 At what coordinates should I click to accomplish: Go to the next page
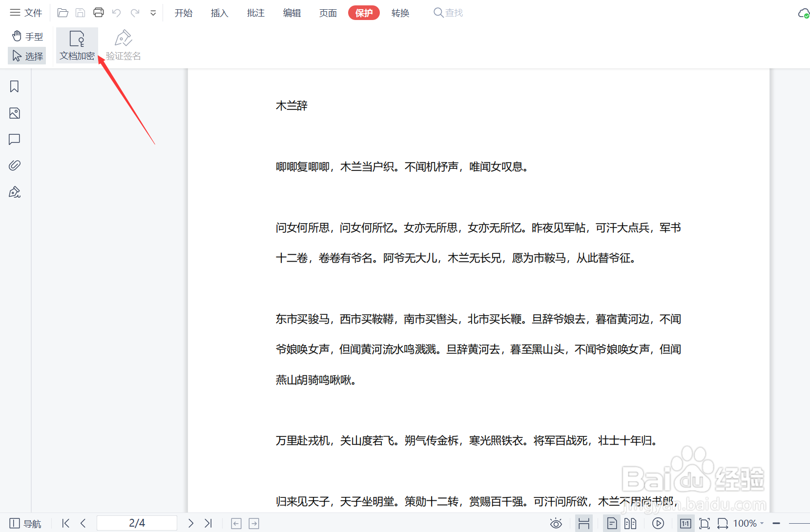191,523
